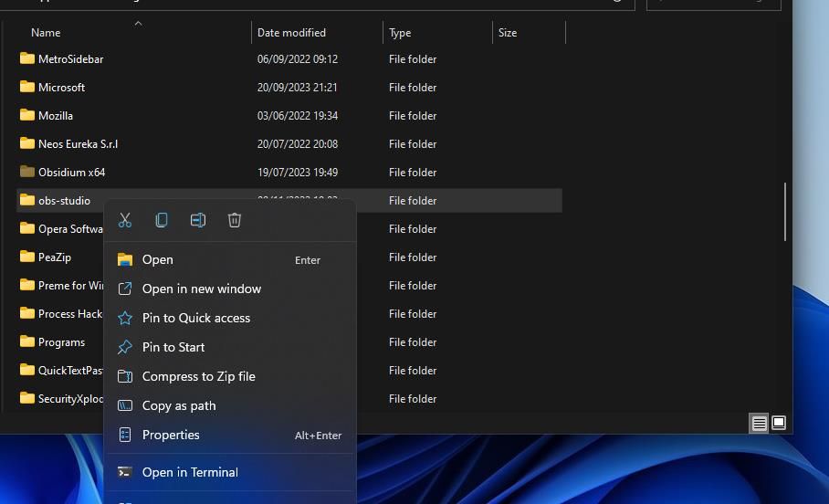Open Properties from the context menu
This screenshot has width=829, height=504.
(171, 435)
